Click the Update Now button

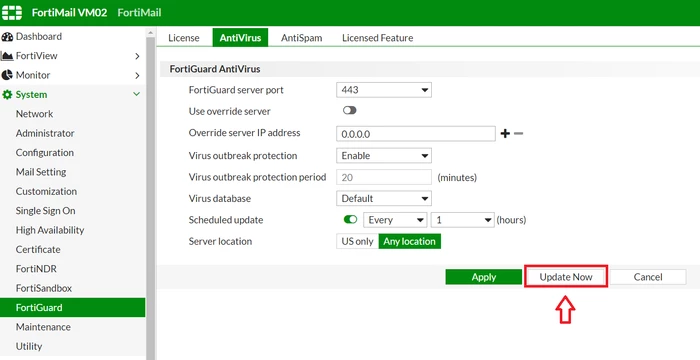(566, 277)
